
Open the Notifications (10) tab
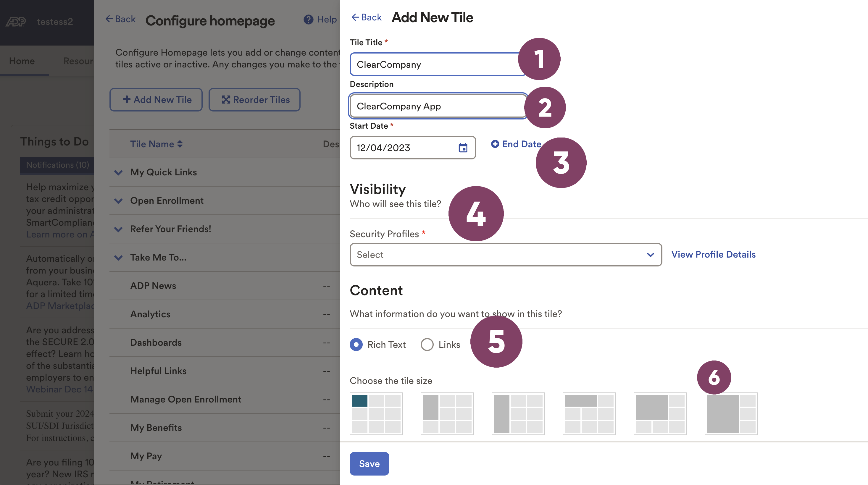57,165
